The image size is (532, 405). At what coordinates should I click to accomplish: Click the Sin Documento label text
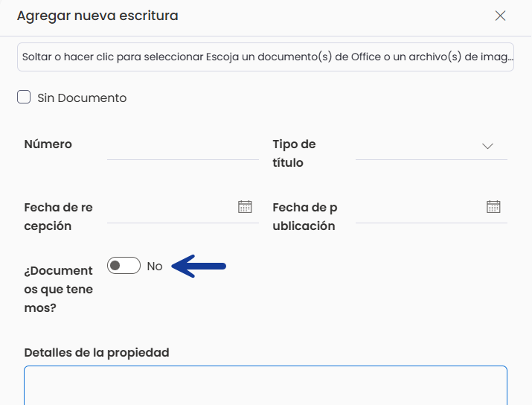(82, 98)
